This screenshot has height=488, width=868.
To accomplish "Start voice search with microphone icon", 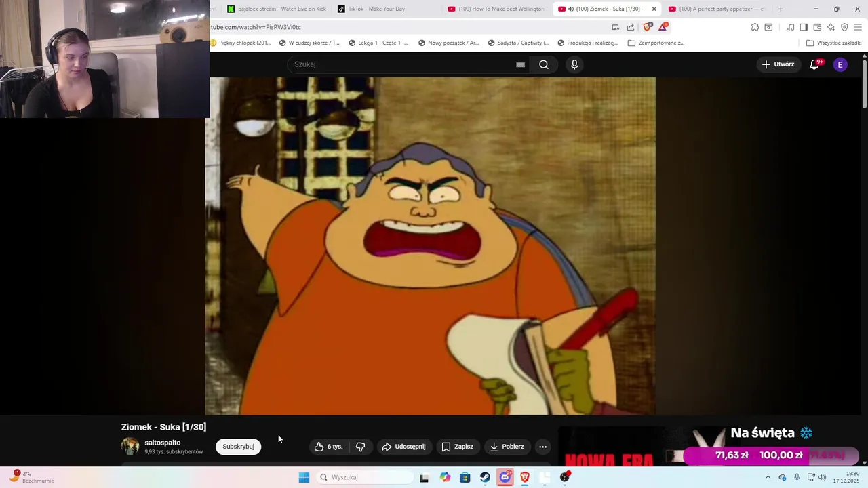I will pyautogui.click(x=574, y=64).
